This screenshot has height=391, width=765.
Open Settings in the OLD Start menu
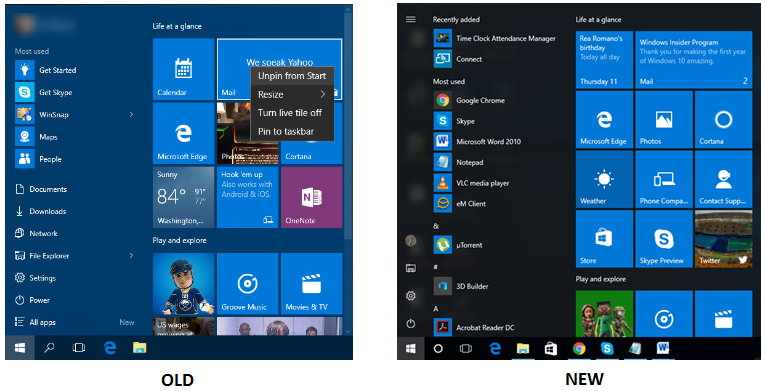[x=36, y=278]
